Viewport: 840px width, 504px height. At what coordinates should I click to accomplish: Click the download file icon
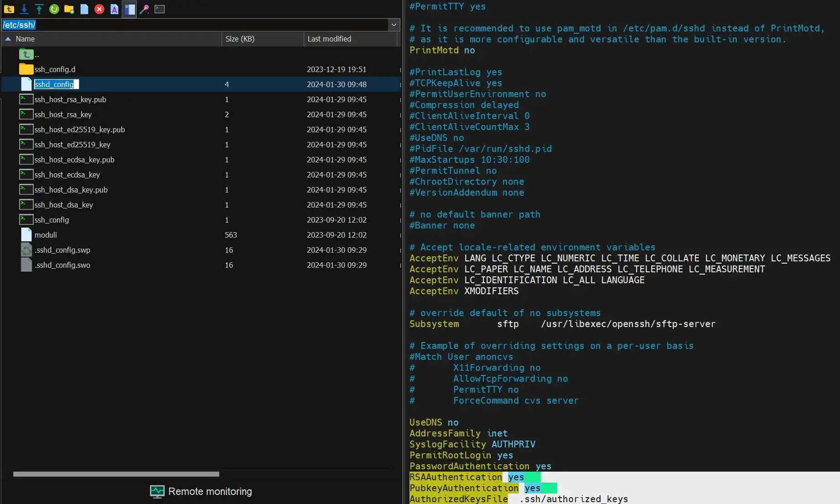point(24,9)
